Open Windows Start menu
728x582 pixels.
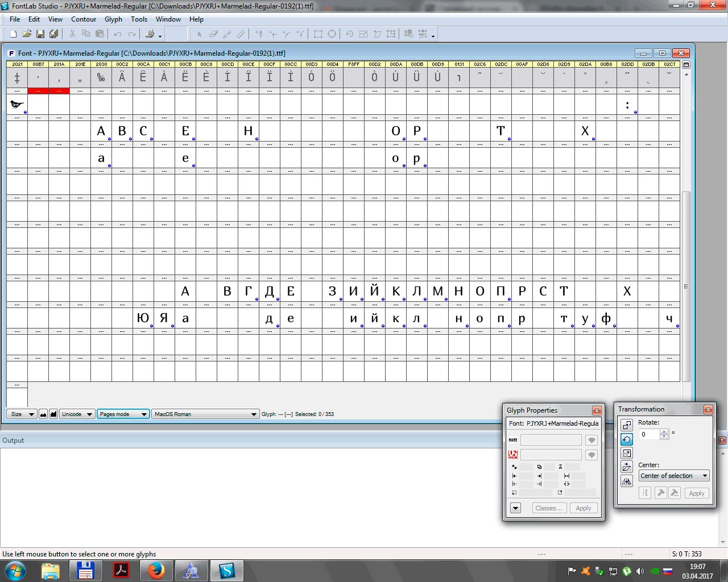click(x=15, y=571)
